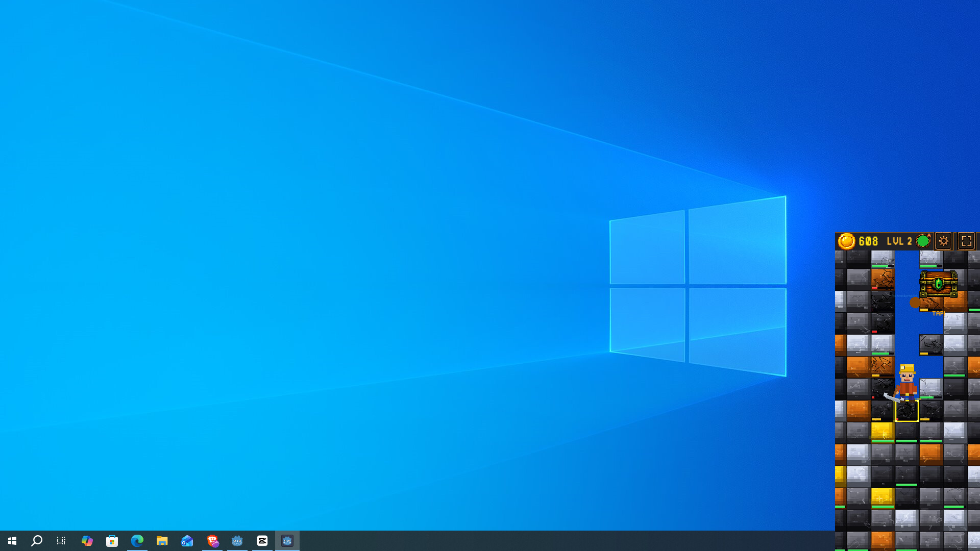980x551 pixels.
Task: Tap the treasure chest with green gem
Action: [938, 284]
